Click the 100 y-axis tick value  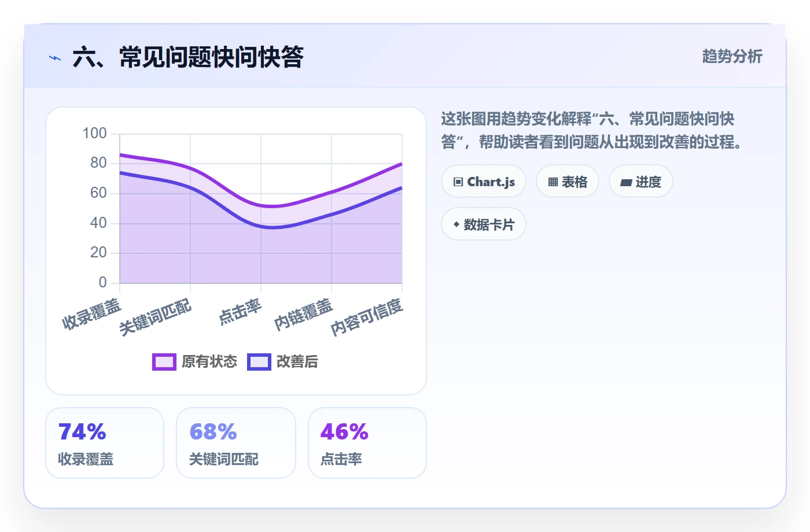(94, 134)
